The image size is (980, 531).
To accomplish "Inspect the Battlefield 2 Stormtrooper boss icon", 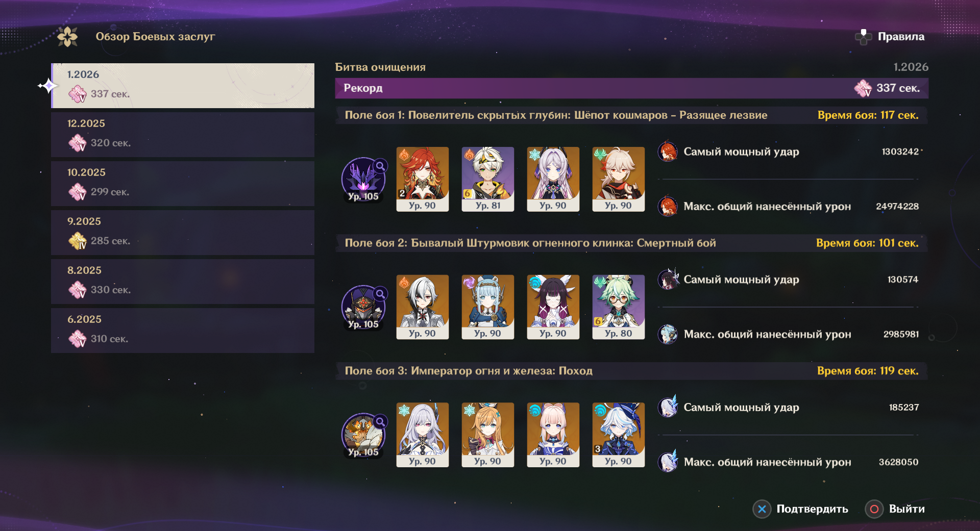I will point(363,307).
